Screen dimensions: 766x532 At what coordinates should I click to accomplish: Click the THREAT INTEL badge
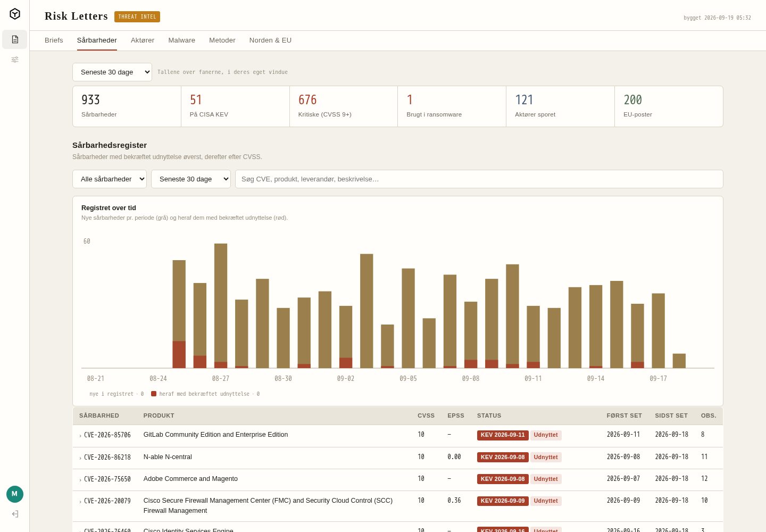pyautogui.click(x=137, y=17)
